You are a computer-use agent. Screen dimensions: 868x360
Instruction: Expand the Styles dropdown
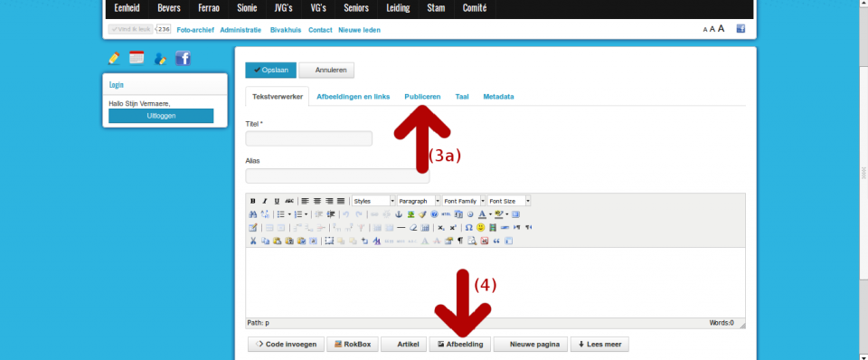373,201
